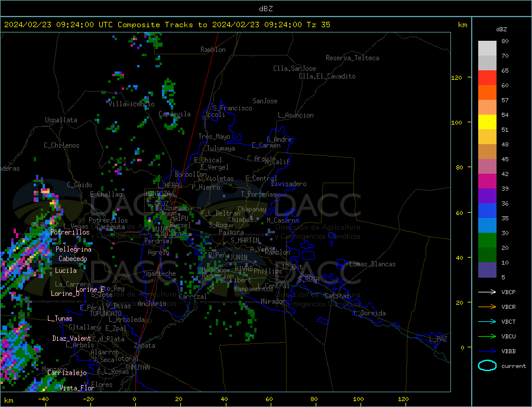Click the 'Ugarteche' map label
Screen dimensions: 532x407
point(160,273)
